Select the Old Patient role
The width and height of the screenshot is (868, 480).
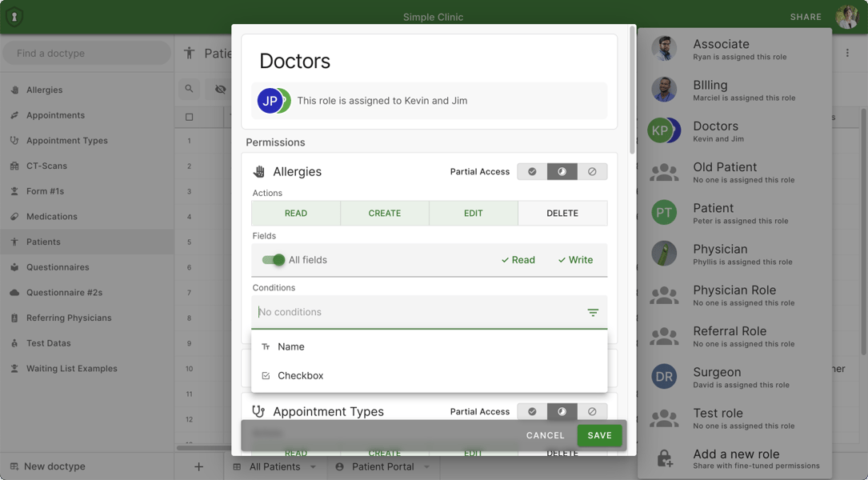(x=734, y=172)
